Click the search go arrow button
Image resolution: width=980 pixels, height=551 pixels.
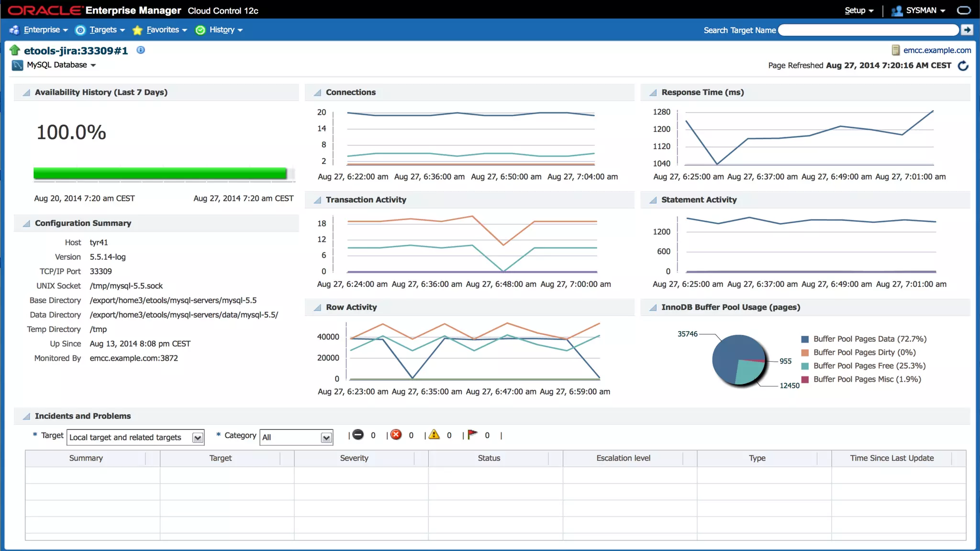[967, 30]
